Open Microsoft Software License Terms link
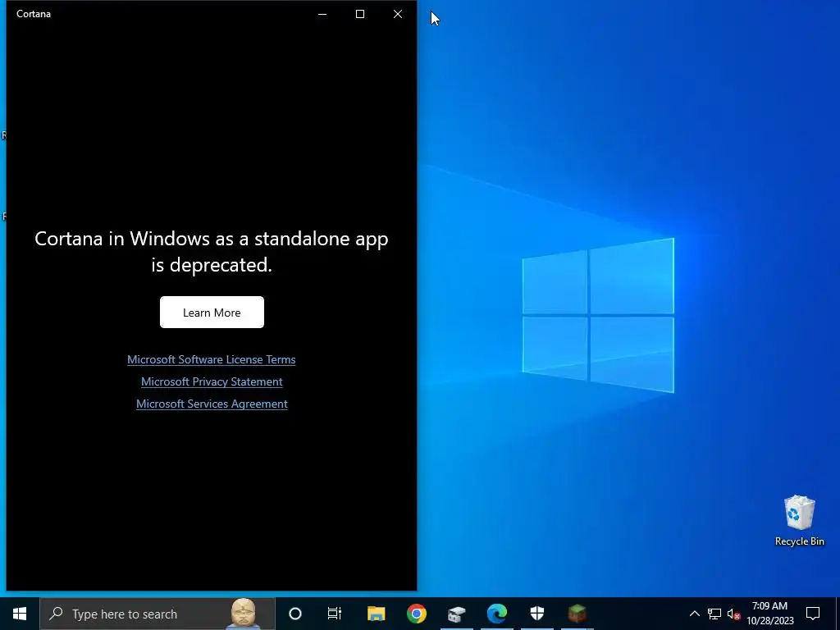840x630 pixels. pyautogui.click(x=211, y=359)
